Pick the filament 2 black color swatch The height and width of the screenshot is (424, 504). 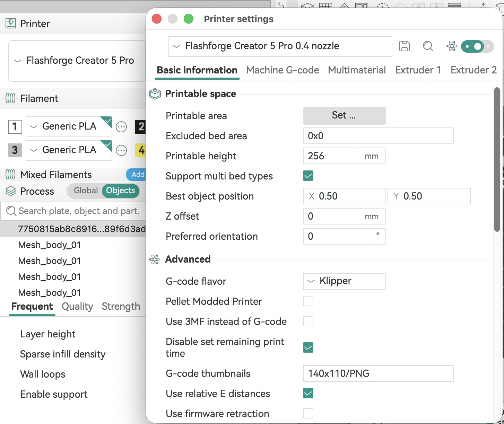tap(140, 127)
